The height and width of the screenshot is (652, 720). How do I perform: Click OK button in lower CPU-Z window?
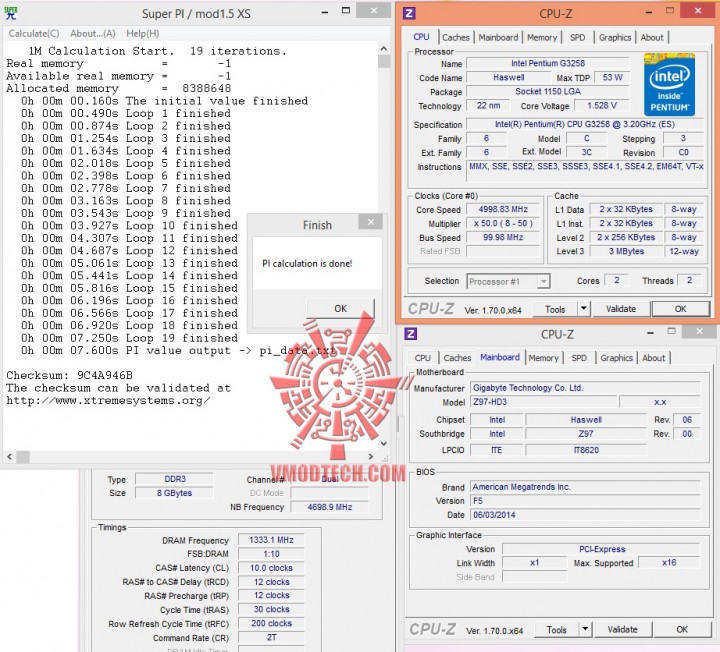pos(682,630)
